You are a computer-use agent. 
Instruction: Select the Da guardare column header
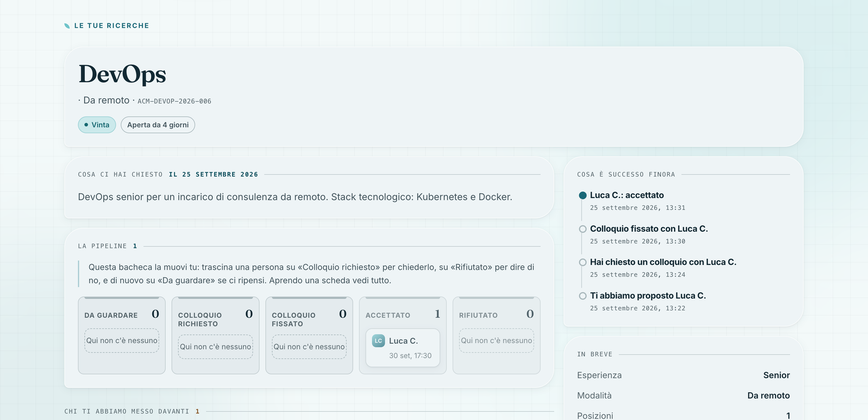pos(111,315)
